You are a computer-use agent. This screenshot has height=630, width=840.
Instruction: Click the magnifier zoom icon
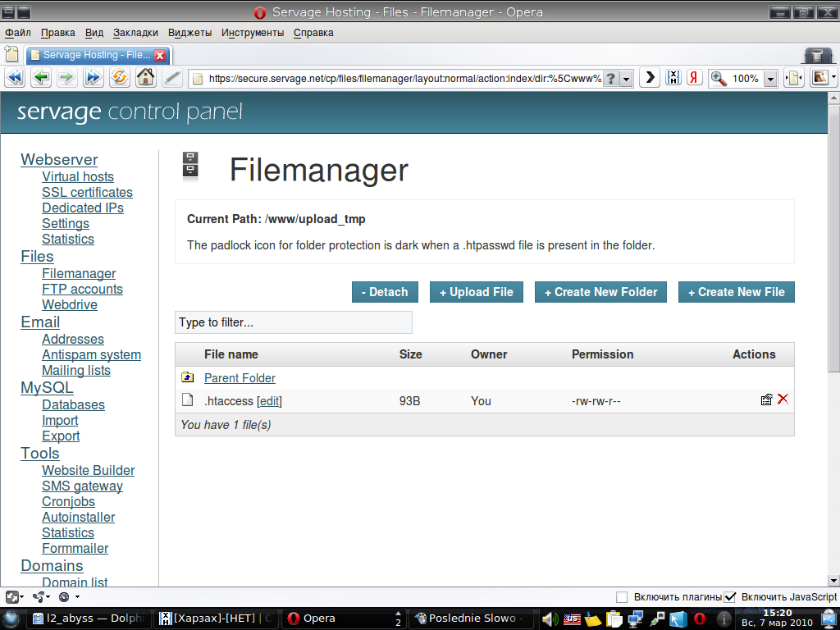pyautogui.click(x=719, y=78)
